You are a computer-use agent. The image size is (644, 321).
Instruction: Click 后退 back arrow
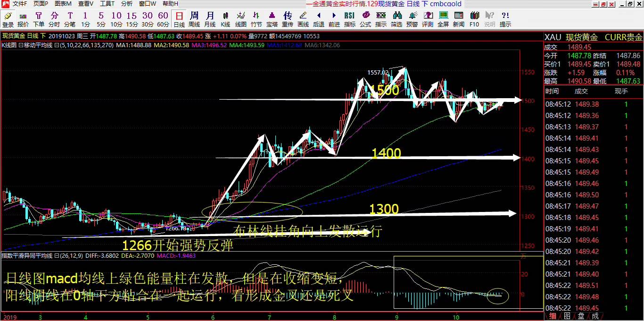coord(319,19)
